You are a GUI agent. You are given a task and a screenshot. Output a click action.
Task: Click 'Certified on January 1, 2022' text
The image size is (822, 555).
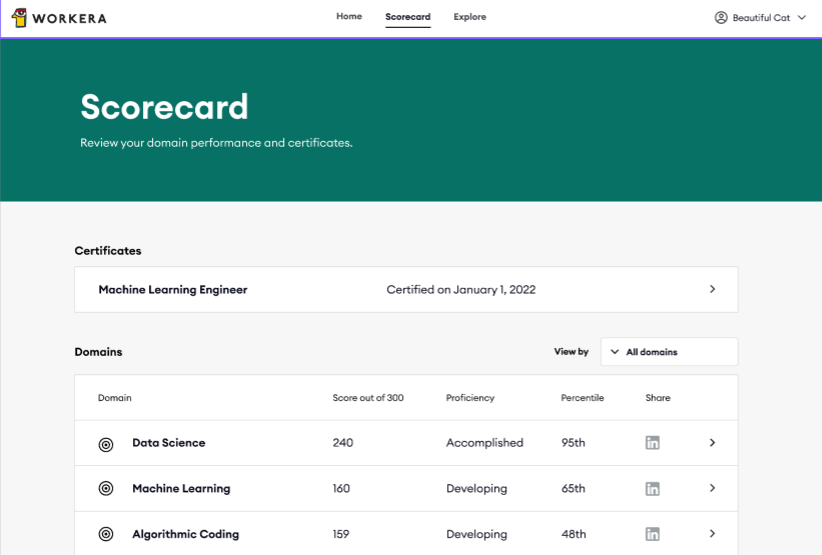coord(461,290)
